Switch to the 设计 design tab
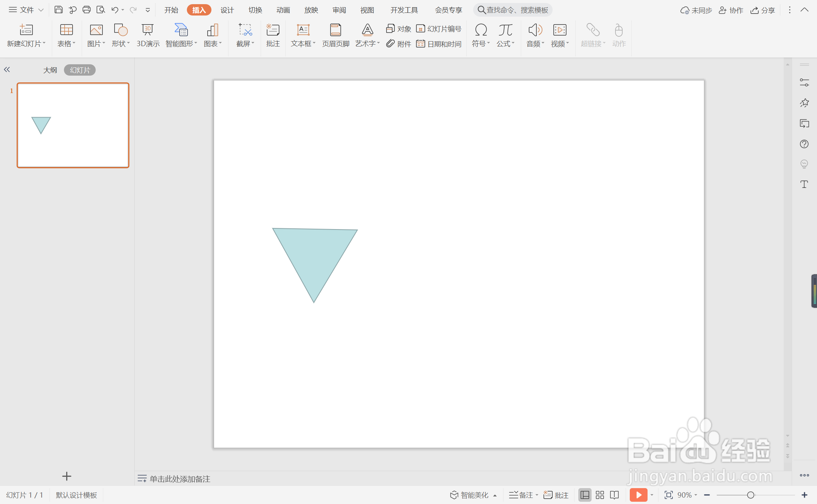 tap(227, 10)
